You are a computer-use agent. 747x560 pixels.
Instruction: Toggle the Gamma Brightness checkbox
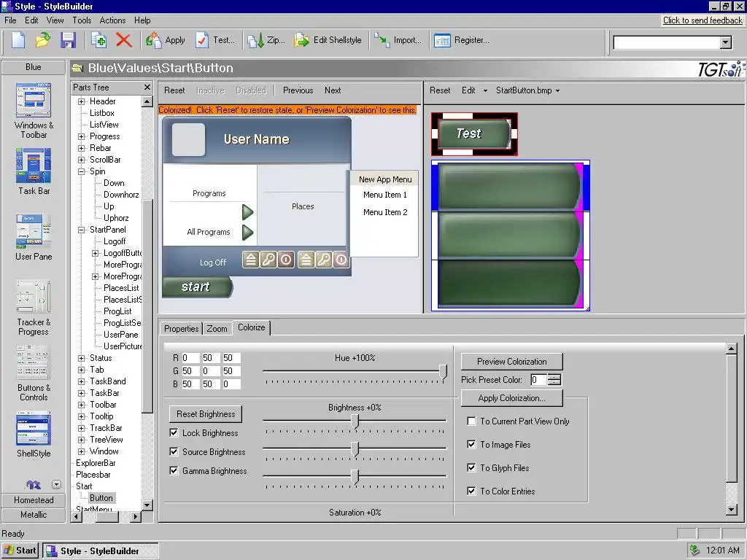tap(174, 470)
